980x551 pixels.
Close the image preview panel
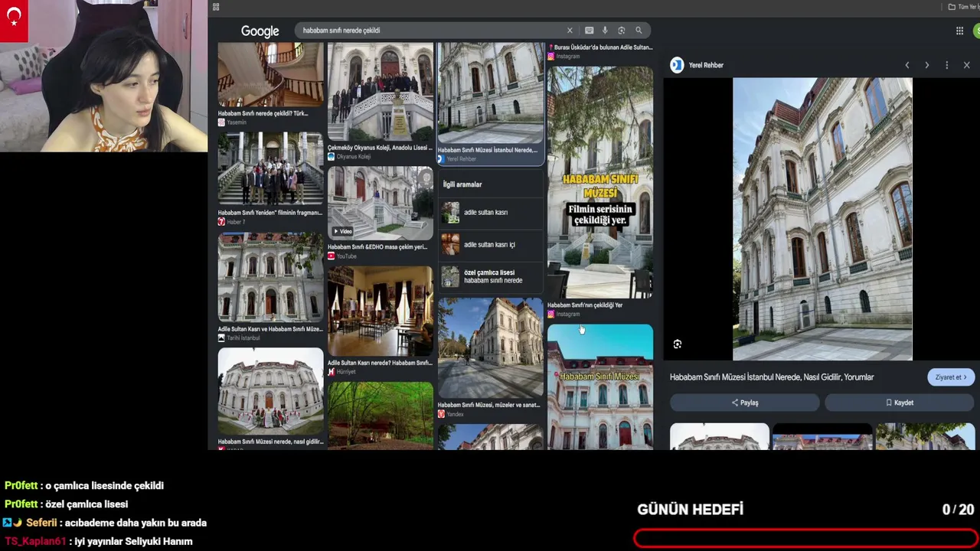pos(966,65)
